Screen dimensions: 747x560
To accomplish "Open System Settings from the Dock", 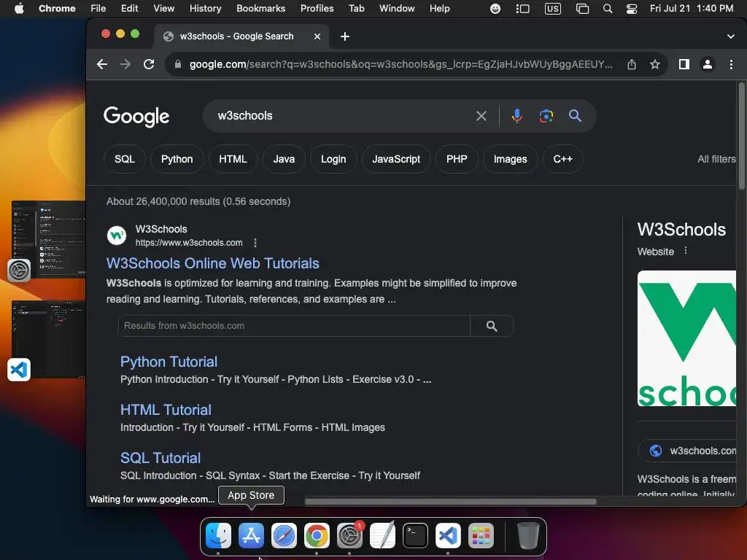I will tap(349, 536).
